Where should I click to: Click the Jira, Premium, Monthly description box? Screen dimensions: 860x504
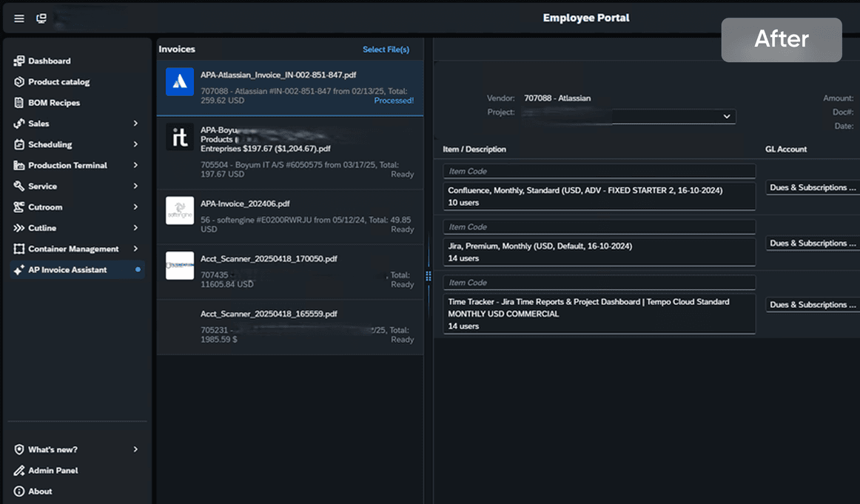(599, 252)
